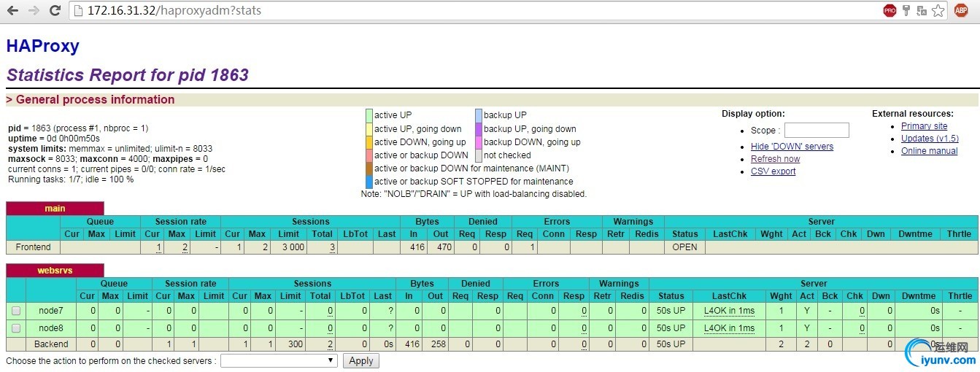Click the Frontend OPEN status cell
The height and width of the screenshot is (372, 980).
684,247
